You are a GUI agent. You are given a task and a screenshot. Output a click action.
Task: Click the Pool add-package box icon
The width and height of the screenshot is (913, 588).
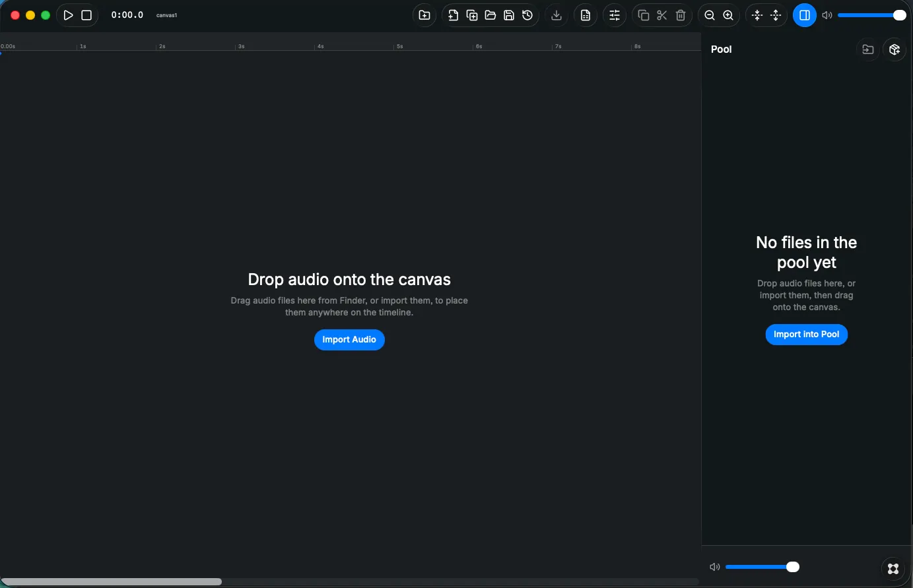(895, 49)
